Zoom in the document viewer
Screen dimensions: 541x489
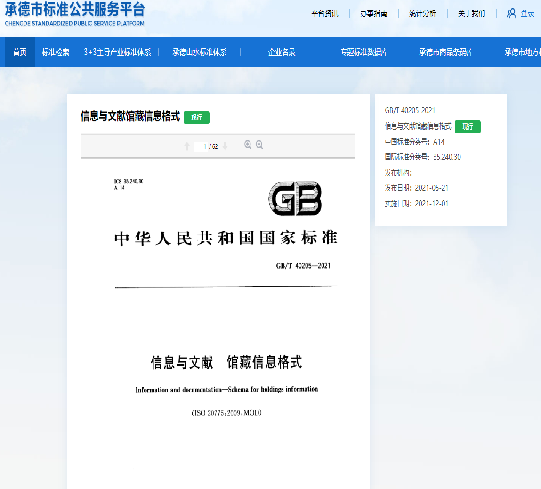coord(247,145)
